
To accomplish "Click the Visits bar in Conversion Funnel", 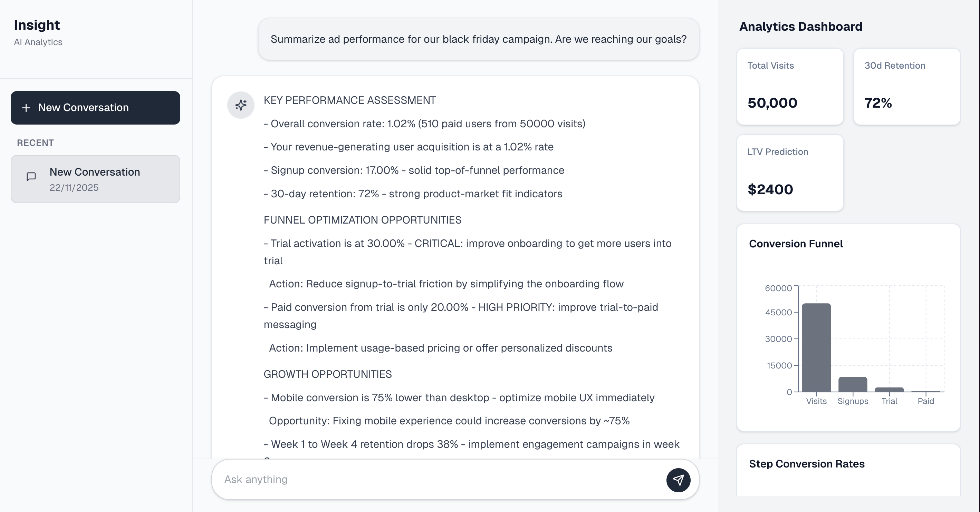I will coord(816,347).
